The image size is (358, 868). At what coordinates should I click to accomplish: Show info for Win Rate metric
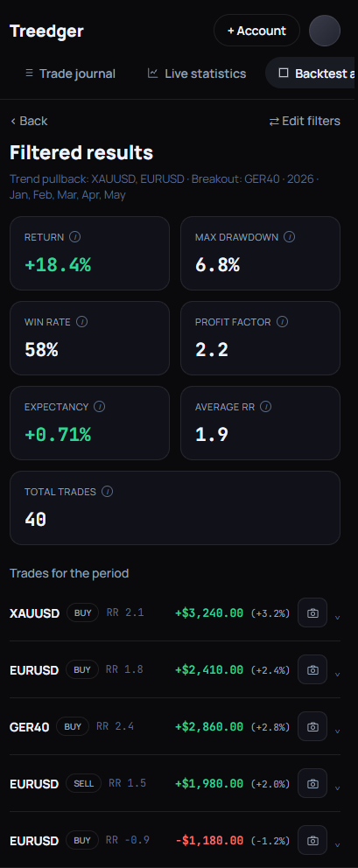click(81, 322)
